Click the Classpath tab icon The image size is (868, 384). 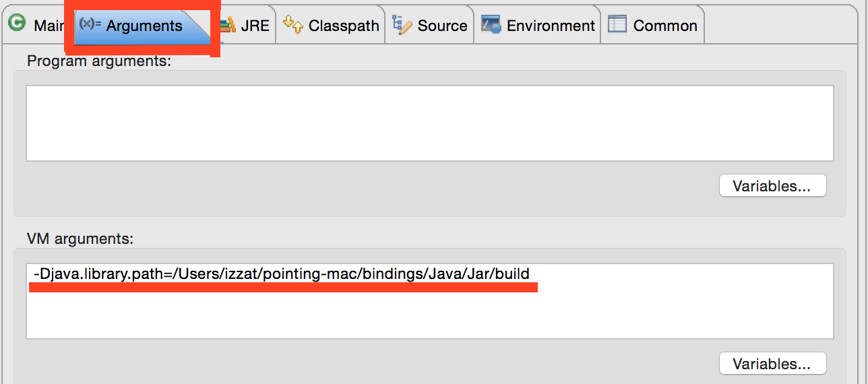(293, 24)
